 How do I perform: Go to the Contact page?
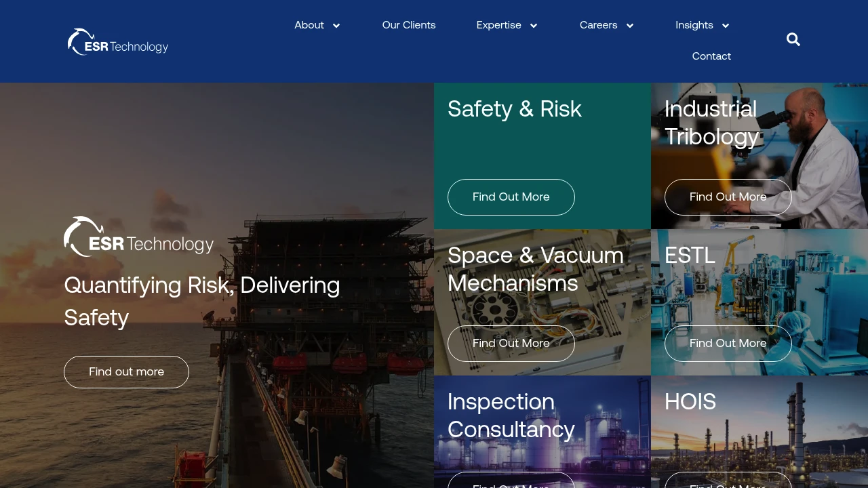coord(711,56)
